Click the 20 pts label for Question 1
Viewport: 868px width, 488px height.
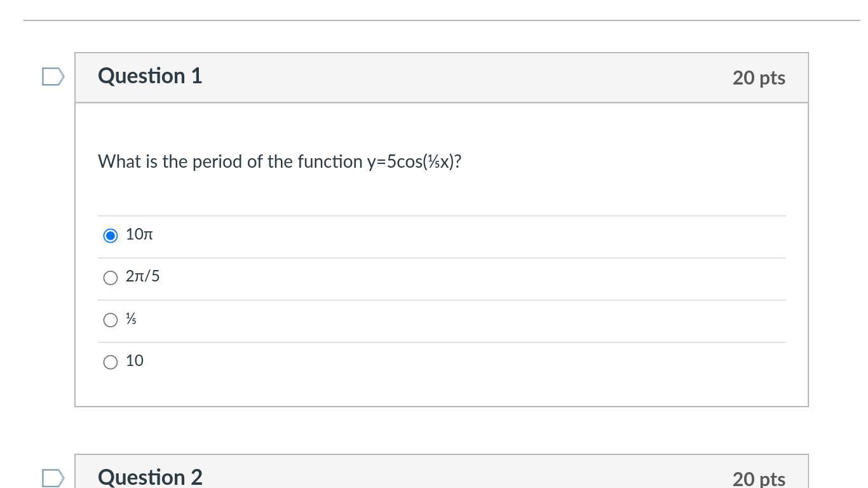[x=759, y=78]
